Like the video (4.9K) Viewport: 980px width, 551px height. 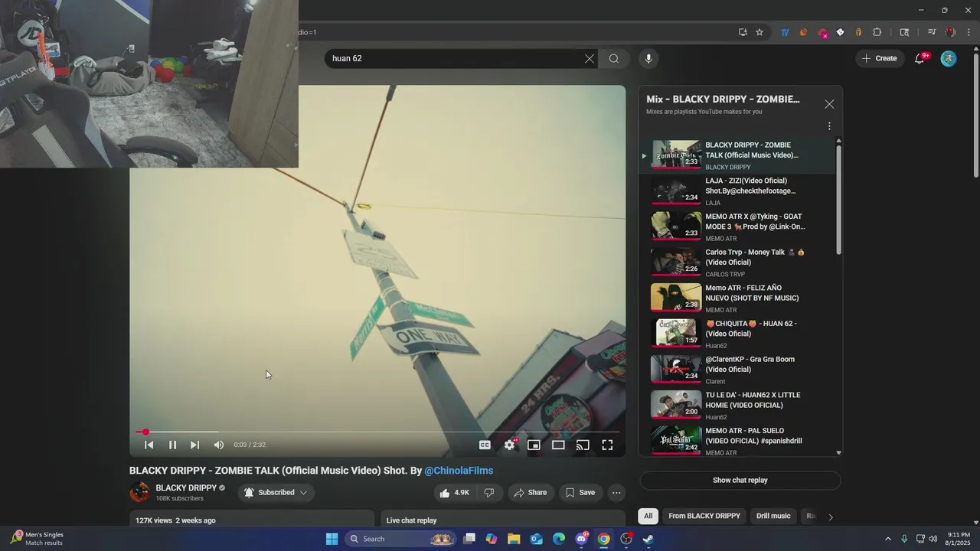454,493
